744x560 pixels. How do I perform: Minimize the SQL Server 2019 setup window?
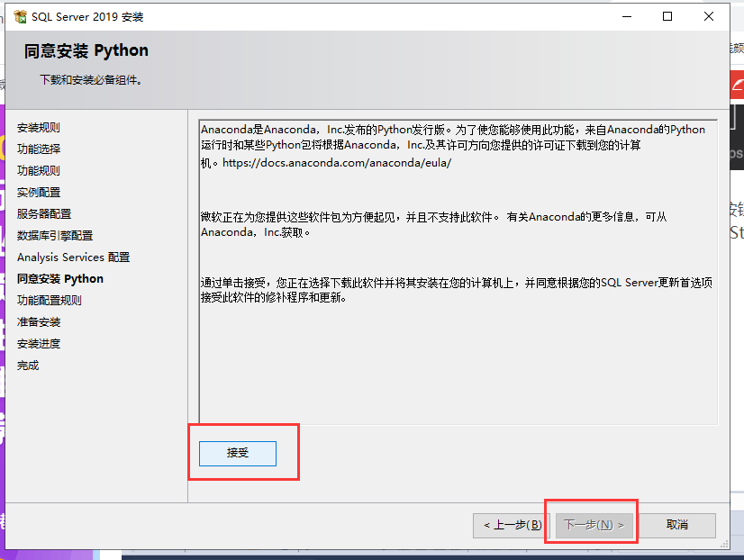[627, 16]
